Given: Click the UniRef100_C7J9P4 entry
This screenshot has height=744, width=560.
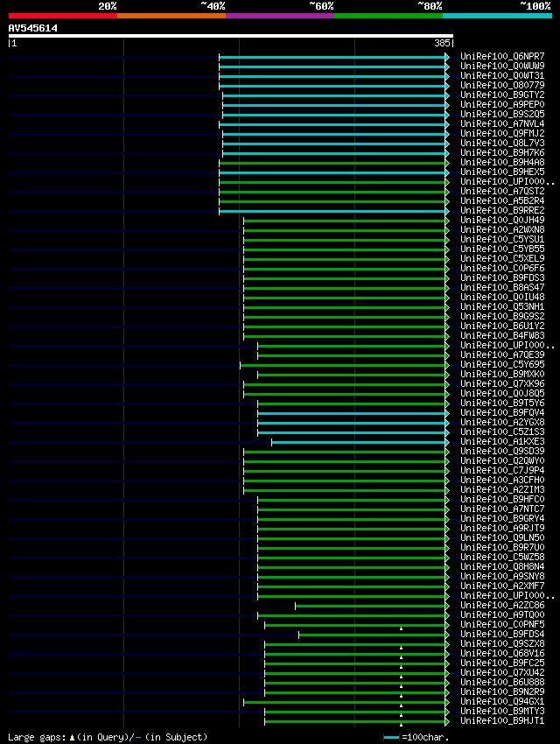Looking at the screenshot, I should point(502,470).
